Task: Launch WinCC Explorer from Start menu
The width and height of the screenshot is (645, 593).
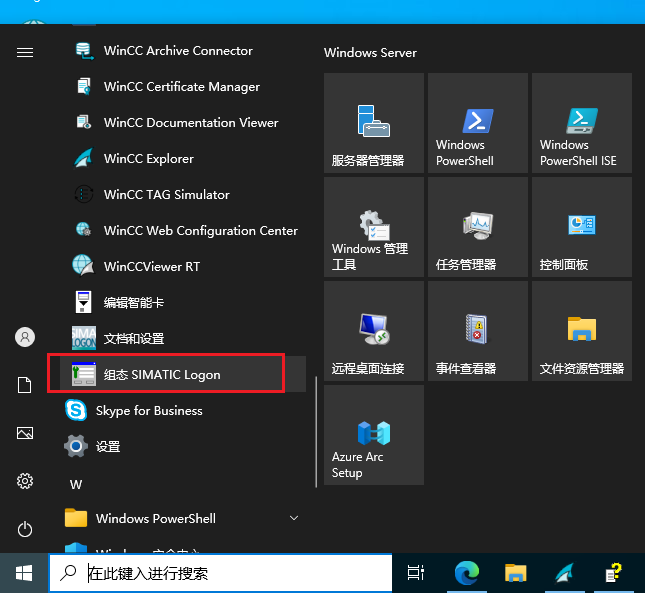Action: (x=148, y=159)
